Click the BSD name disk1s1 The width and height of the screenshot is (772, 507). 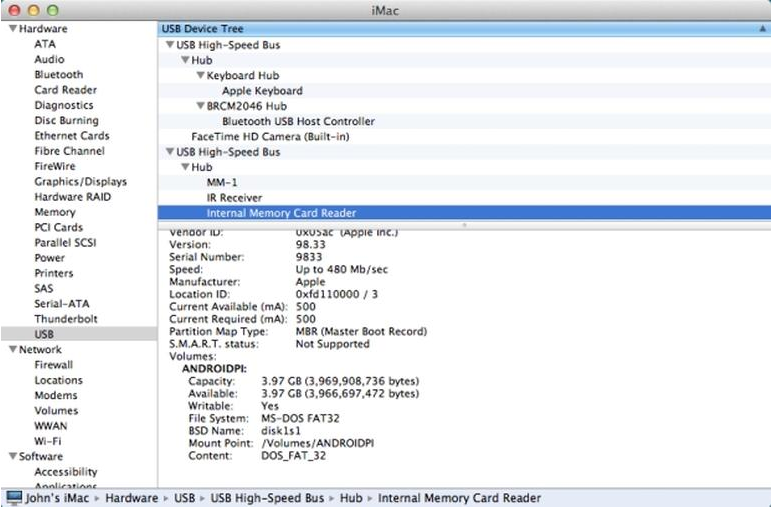pyautogui.click(x=281, y=431)
